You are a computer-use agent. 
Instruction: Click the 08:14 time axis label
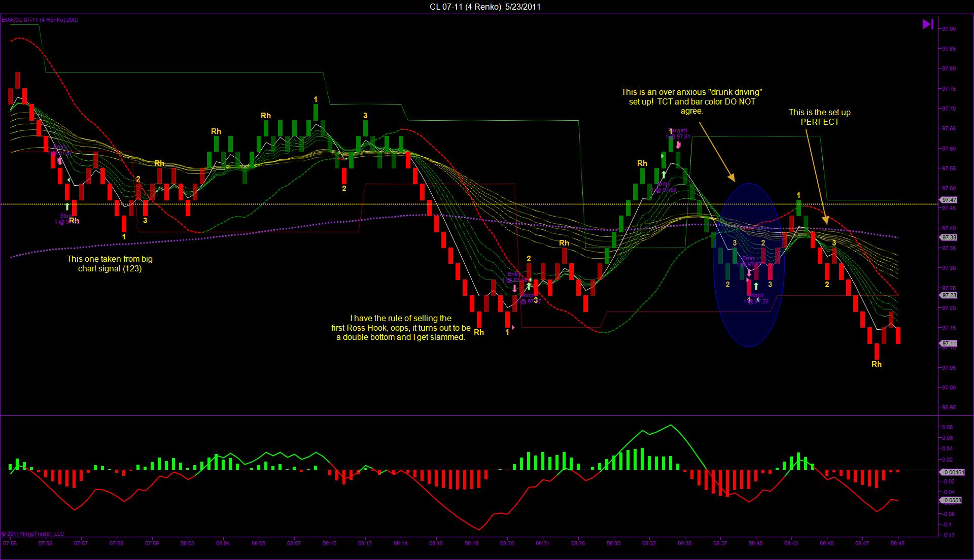coord(400,543)
